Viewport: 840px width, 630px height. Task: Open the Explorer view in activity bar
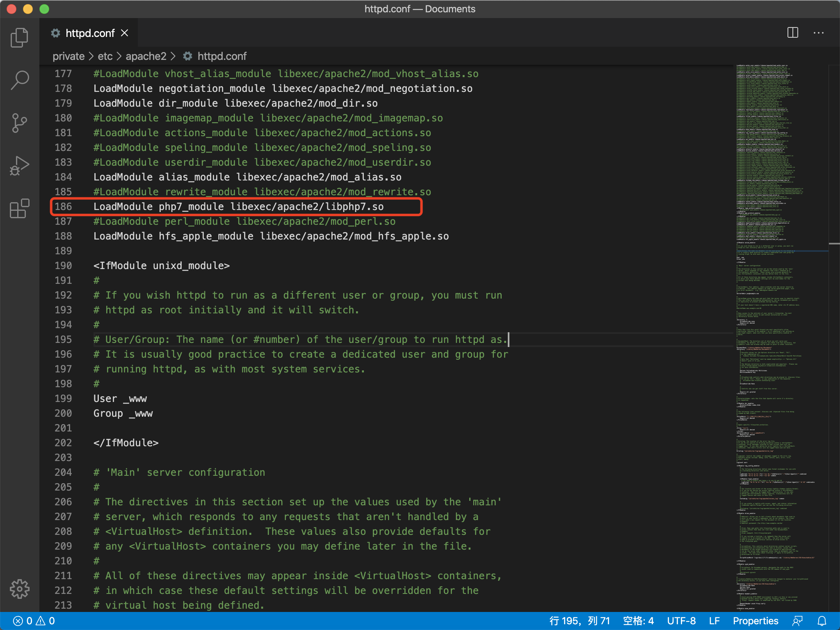[x=19, y=37]
